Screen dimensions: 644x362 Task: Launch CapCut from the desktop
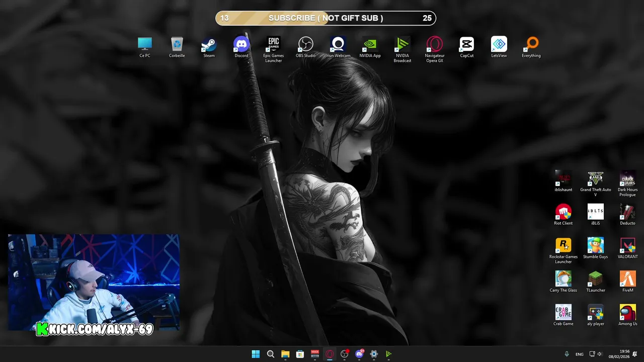[467, 47]
